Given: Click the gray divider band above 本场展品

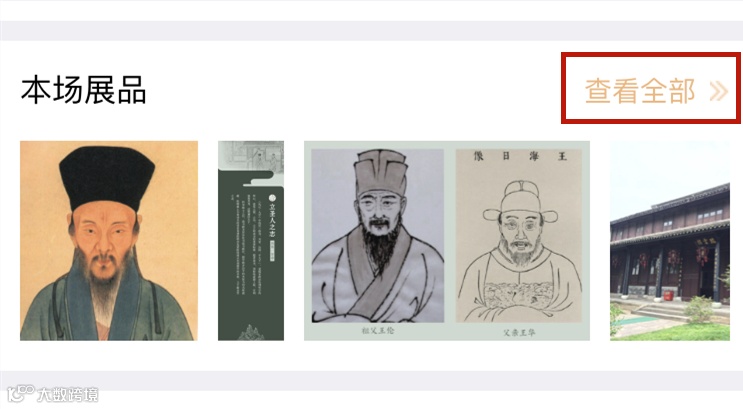Looking at the screenshot, I should pyautogui.click(x=372, y=31).
